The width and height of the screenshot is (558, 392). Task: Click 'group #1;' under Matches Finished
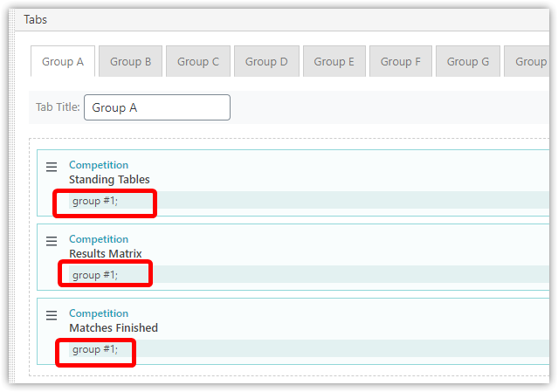95,349
